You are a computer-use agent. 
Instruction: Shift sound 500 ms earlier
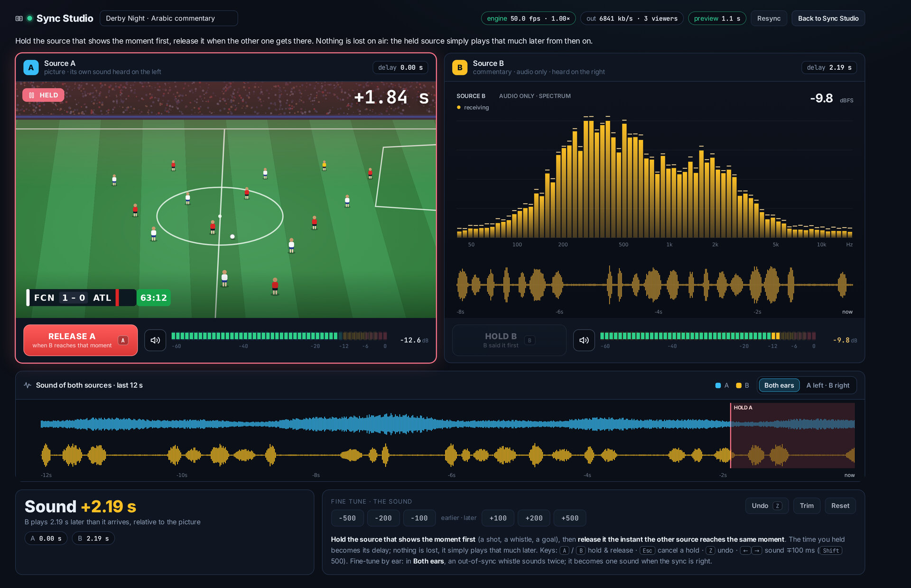point(347,518)
